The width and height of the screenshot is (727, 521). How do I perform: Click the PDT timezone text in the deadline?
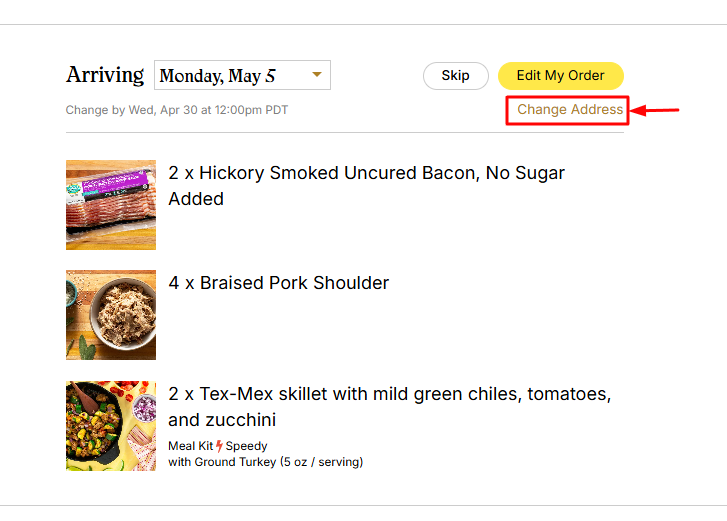pos(276,110)
